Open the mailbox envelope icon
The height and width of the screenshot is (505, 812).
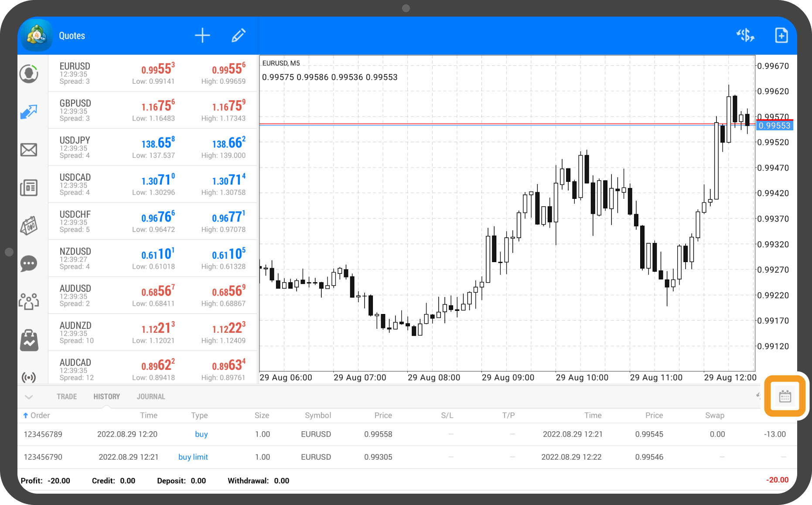[29, 150]
